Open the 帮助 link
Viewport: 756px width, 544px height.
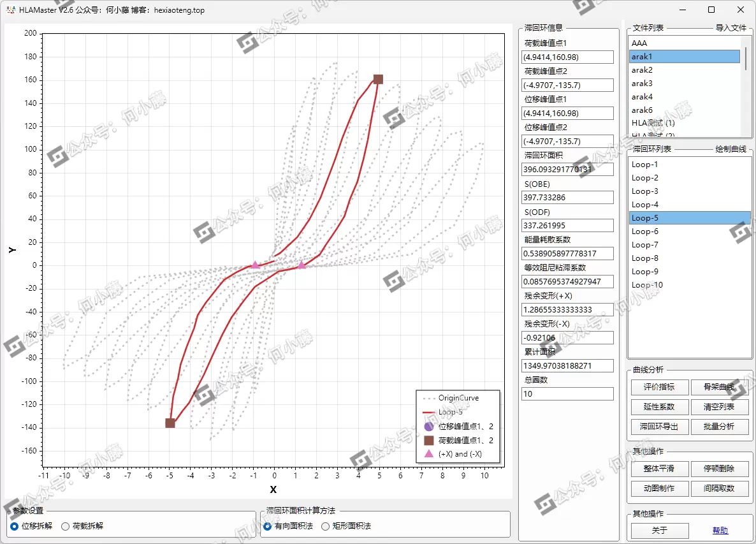click(x=720, y=531)
